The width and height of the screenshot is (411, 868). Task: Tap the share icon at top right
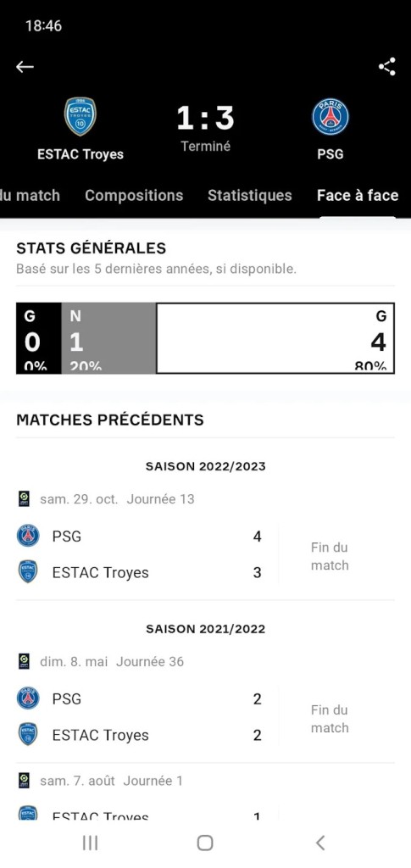pyautogui.click(x=386, y=66)
